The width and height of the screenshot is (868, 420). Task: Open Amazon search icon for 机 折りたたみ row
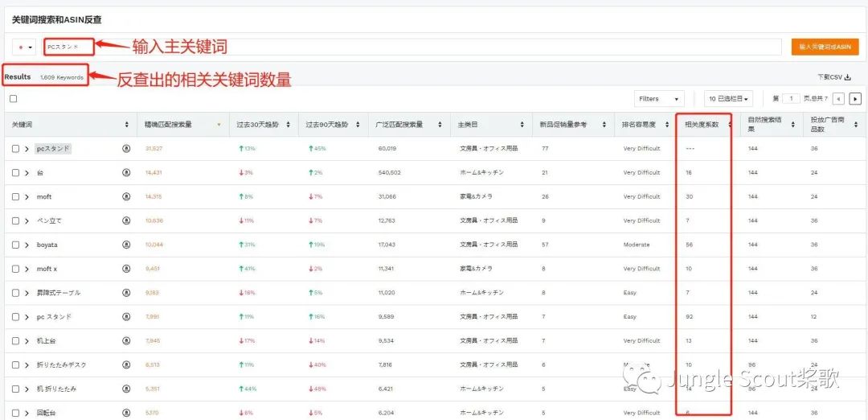[x=126, y=389]
